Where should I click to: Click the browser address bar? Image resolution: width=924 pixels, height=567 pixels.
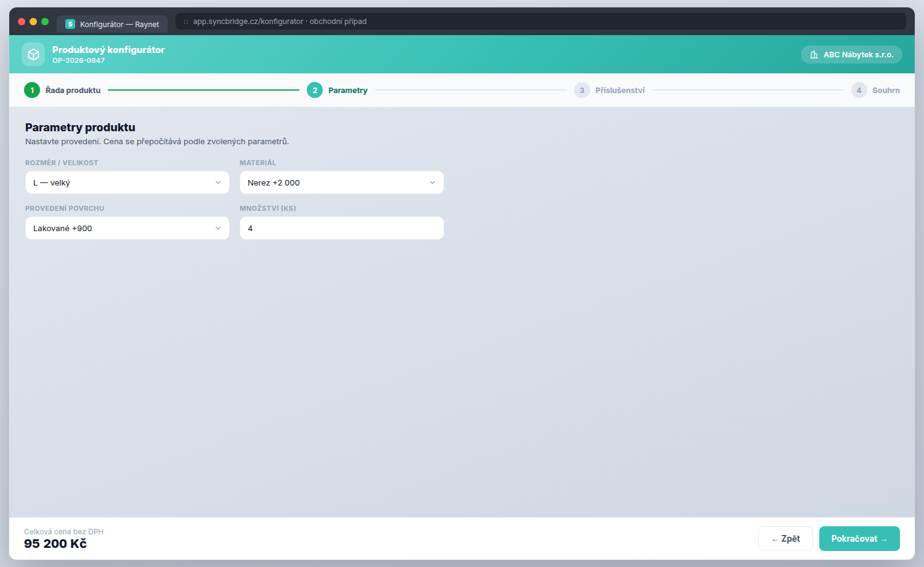(x=540, y=22)
